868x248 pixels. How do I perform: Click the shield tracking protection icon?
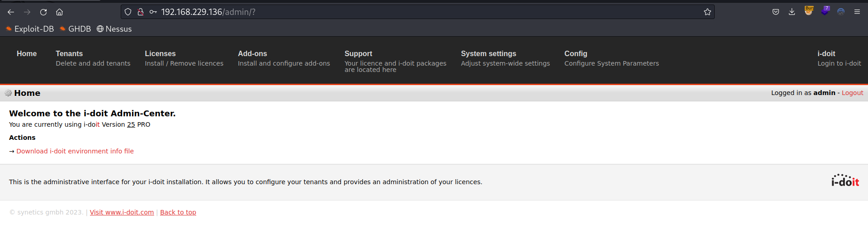pos(128,12)
